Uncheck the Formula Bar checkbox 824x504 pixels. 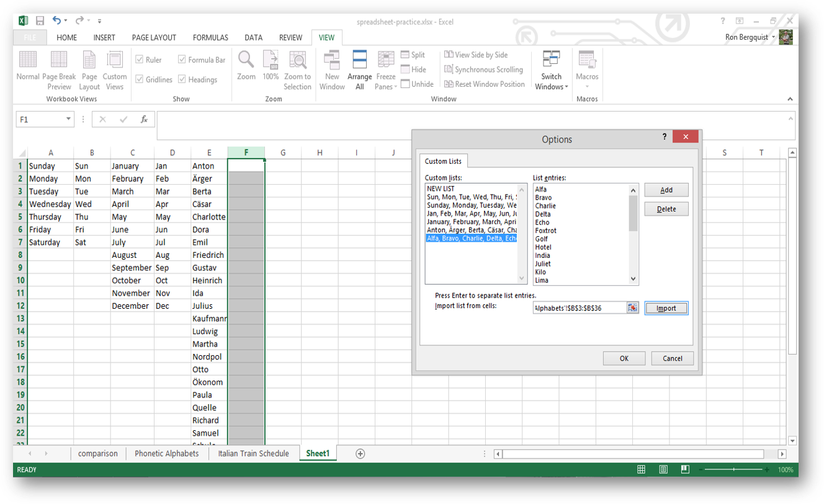coord(182,60)
